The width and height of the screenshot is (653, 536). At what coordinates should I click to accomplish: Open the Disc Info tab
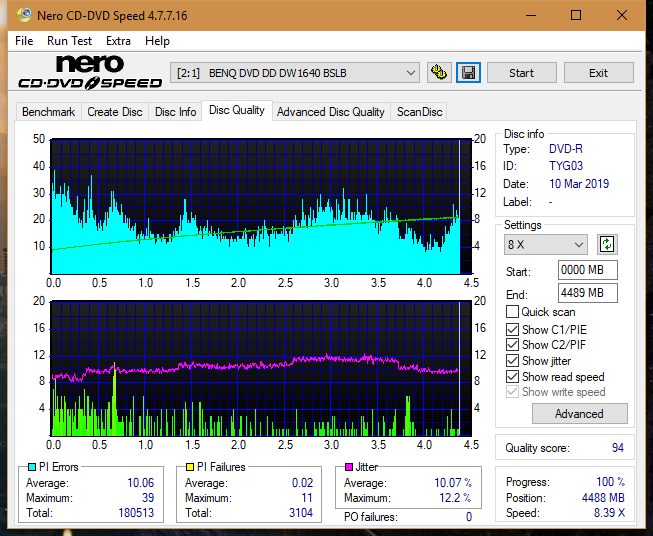point(175,112)
